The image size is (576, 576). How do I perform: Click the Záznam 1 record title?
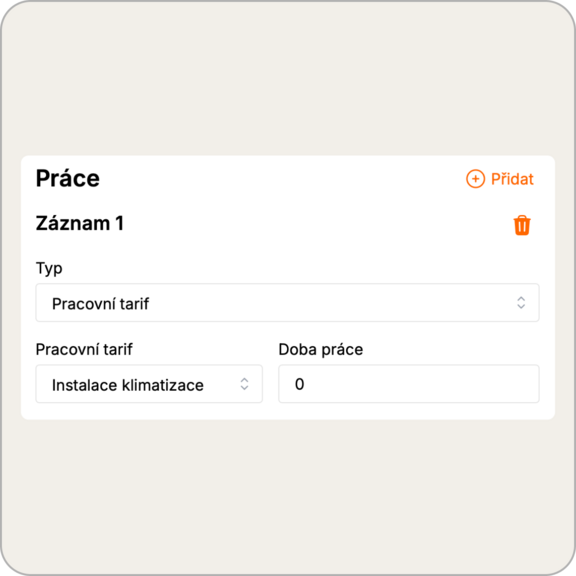pyautogui.click(x=80, y=223)
